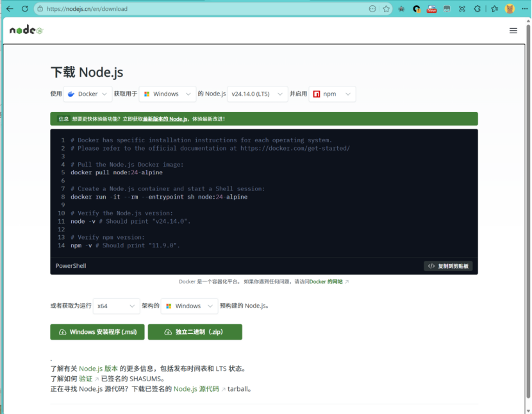Click the 'docker pull node:24-alpine' code line
Image resolution: width=532 pixels, height=414 pixels.
(x=117, y=172)
